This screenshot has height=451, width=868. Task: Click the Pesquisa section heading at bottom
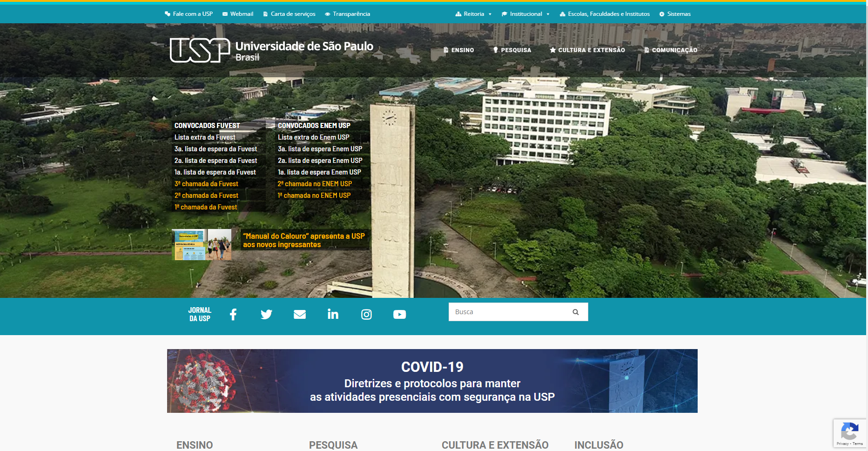pyautogui.click(x=333, y=445)
